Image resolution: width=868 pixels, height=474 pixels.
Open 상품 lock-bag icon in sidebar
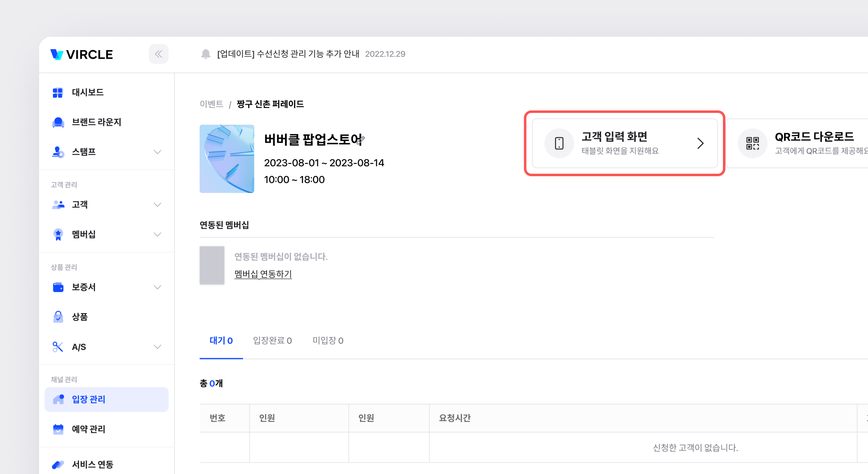click(58, 317)
